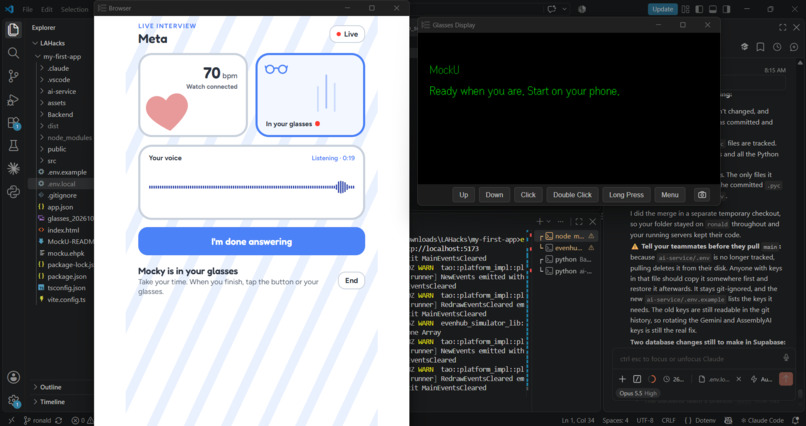This screenshot has width=806, height=426.
Task: Toggle Panel layout icon in title bar
Action: click(713, 9)
